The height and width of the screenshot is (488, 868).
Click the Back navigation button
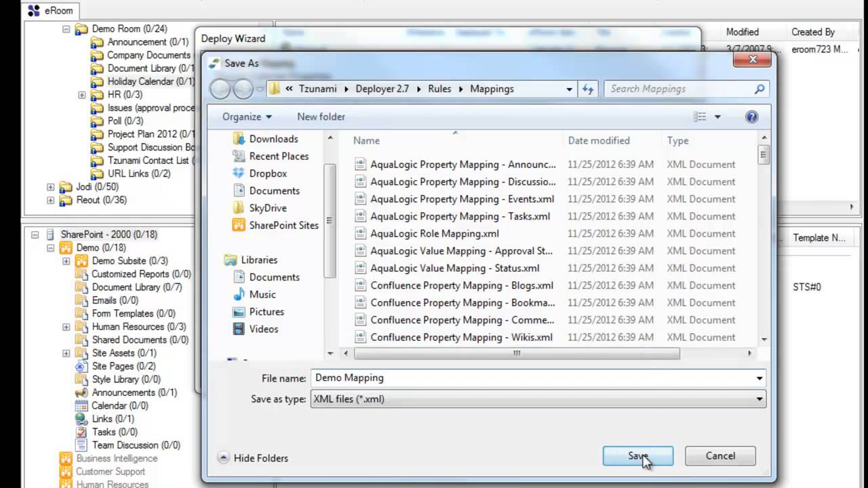click(x=221, y=89)
